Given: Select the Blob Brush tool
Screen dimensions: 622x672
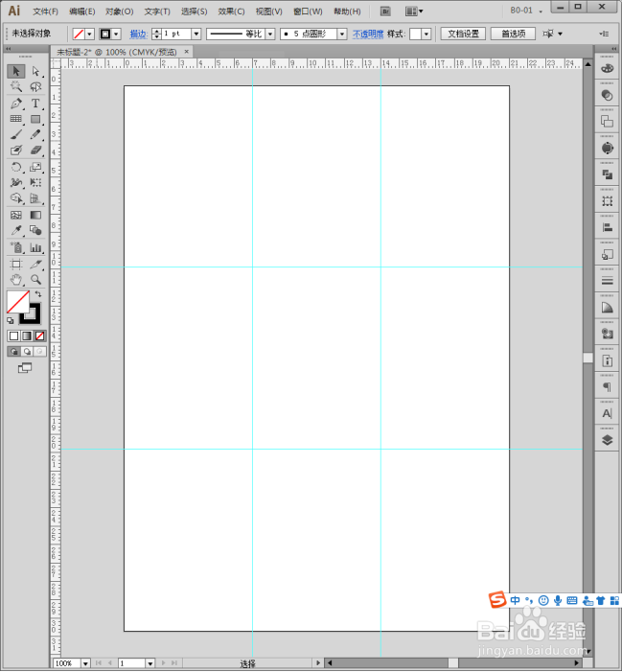Looking at the screenshot, I should point(16,151).
